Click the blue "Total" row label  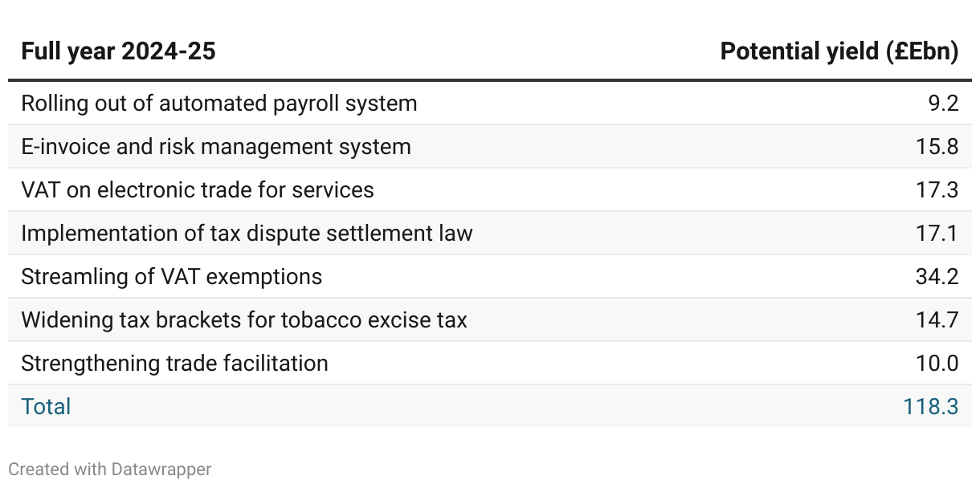click(x=46, y=407)
